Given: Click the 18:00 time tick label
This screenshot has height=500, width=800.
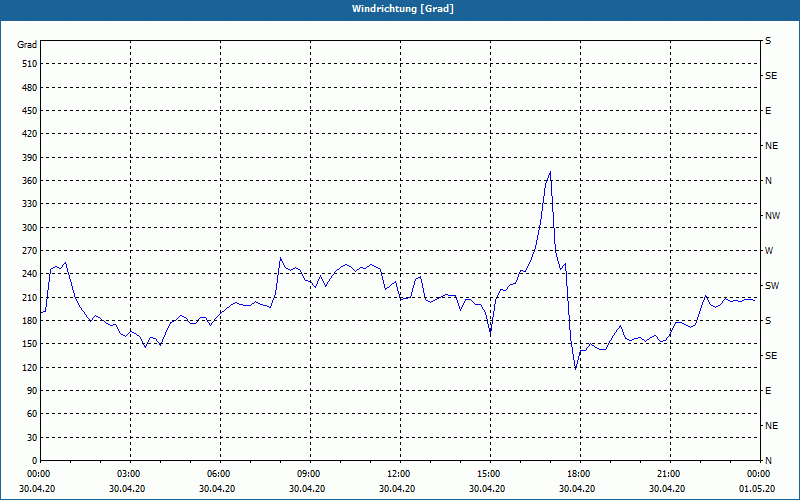Looking at the screenshot, I should click(580, 474).
